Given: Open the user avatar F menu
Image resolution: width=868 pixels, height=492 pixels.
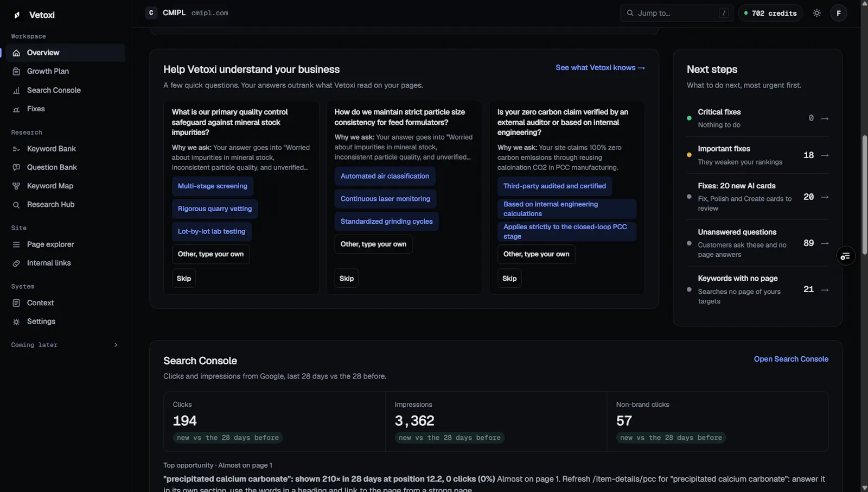Looking at the screenshot, I should [x=839, y=13].
